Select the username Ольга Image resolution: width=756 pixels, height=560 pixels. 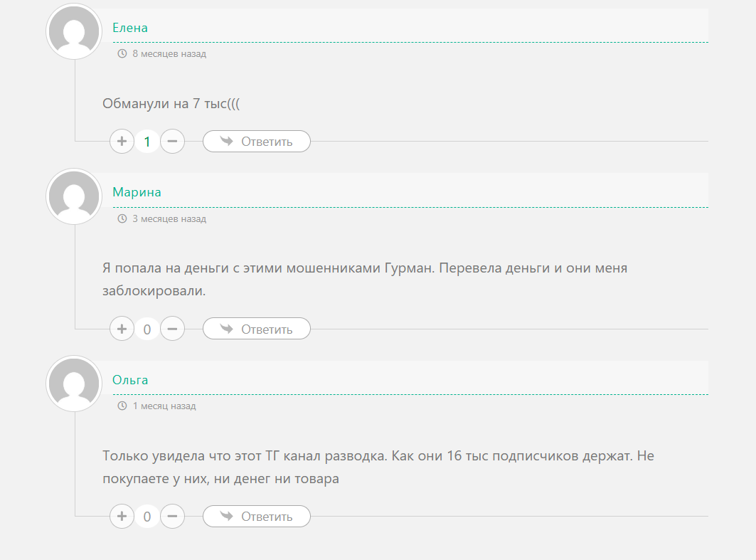(x=132, y=379)
